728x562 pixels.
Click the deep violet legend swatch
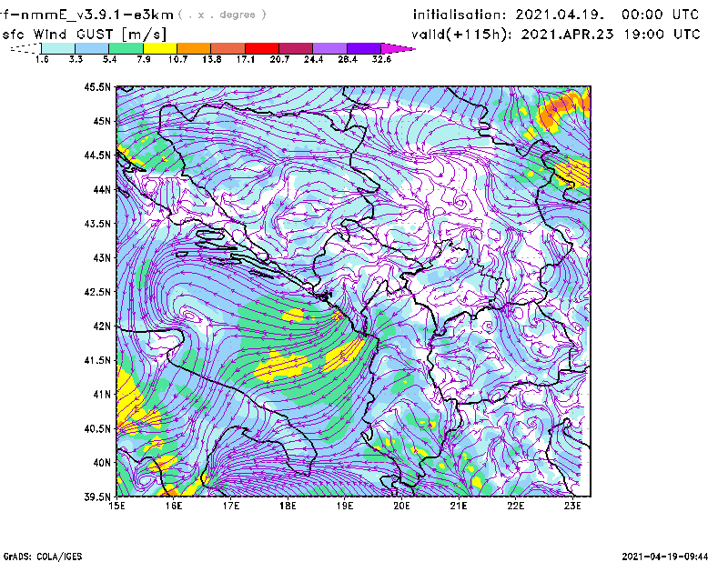(364, 48)
